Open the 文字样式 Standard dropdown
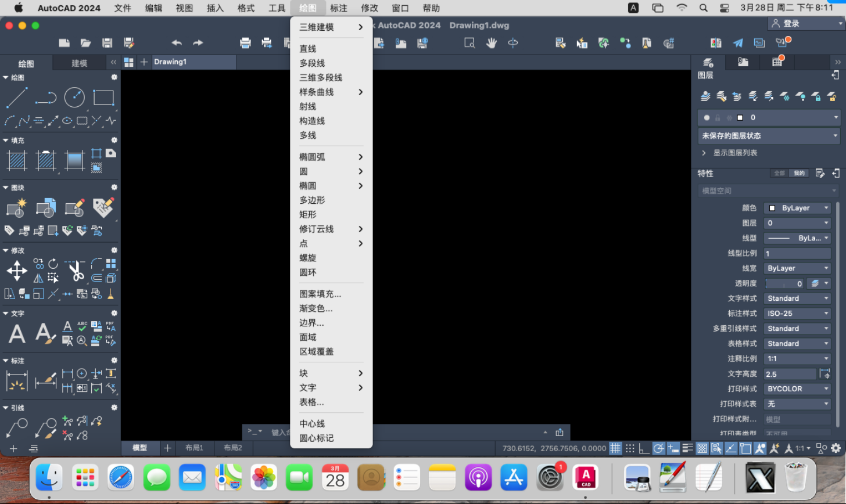This screenshot has width=846, height=504. pyautogui.click(x=798, y=298)
